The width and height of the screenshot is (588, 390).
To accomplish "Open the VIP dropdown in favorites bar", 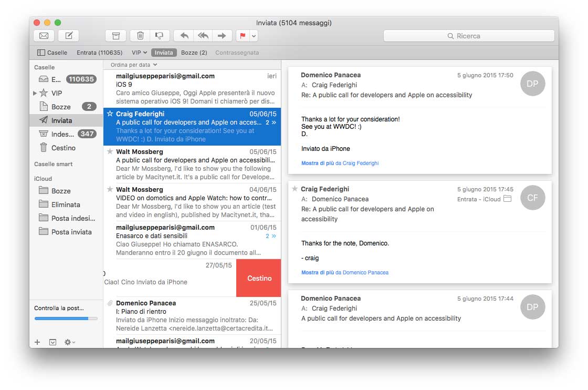I will [139, 53].
